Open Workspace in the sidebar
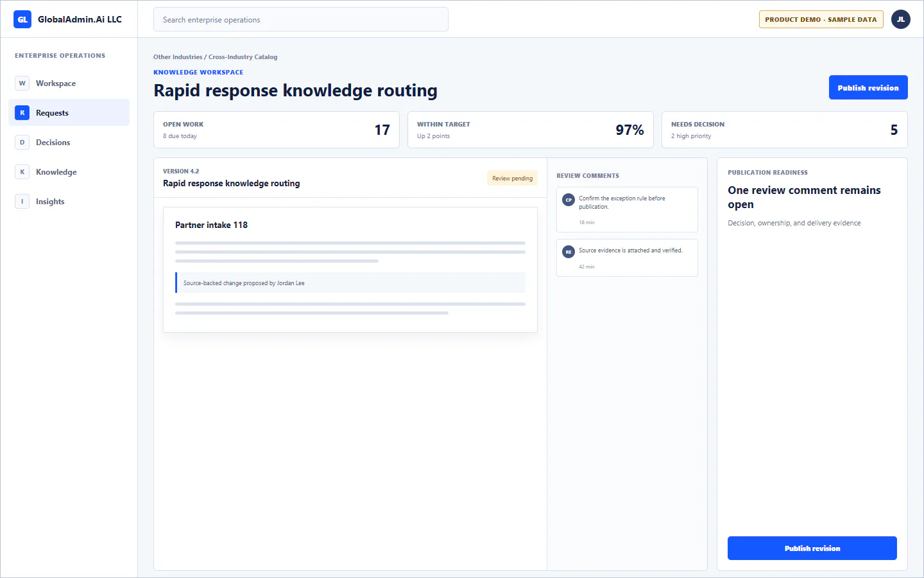Viewport: 924px width, 578px height. pos(69,83)
